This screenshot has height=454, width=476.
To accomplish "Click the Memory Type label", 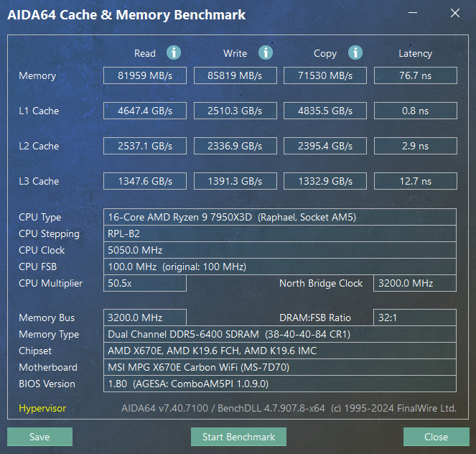I will click(49, 335).
